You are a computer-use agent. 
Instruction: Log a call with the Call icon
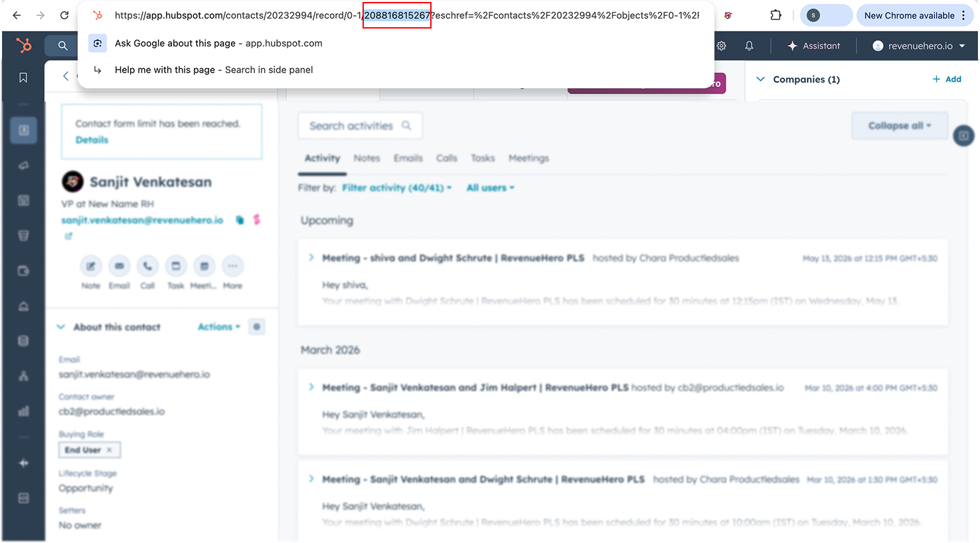coord(147,267)
